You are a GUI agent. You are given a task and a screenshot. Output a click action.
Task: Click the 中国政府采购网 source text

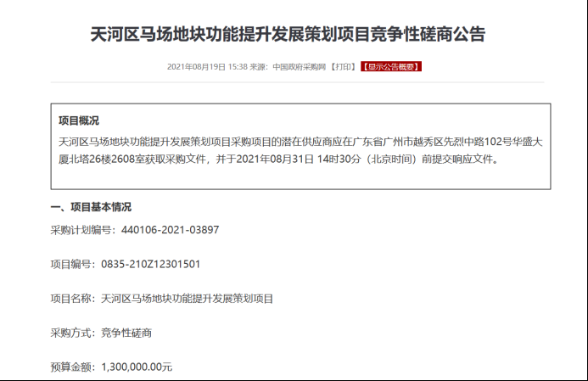point(300,67)
